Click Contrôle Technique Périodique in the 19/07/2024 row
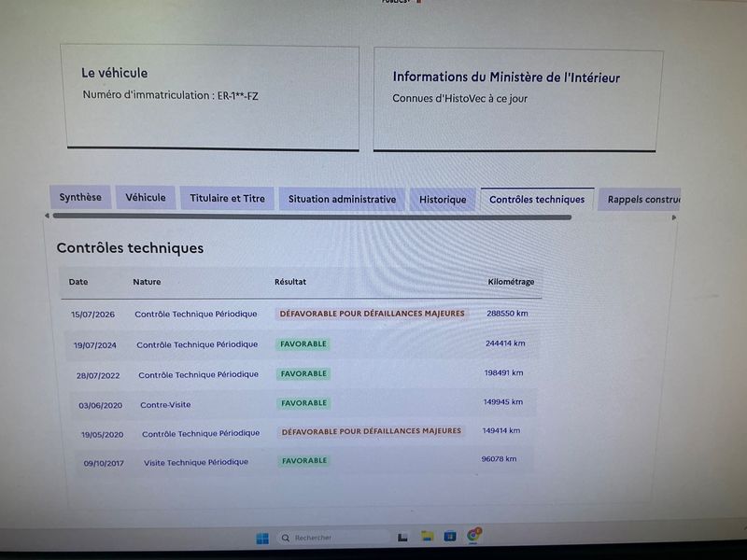747x560 pixels. pyautogui.click(x=197, y=344)
